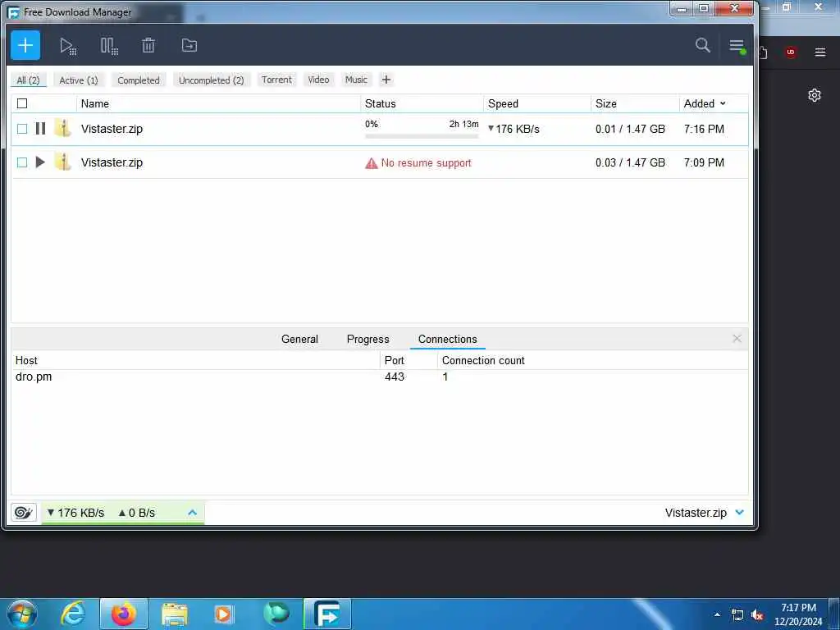Click the No resume support status text

coord(426,163)
